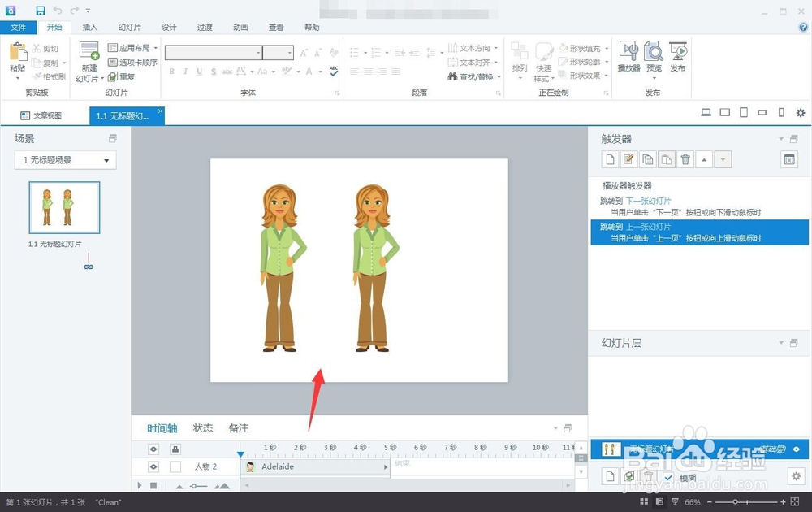This screenshot has height=512, width=812.
Task: Toggle lock-all icon in timeline header
Action: tap(175, 449)
